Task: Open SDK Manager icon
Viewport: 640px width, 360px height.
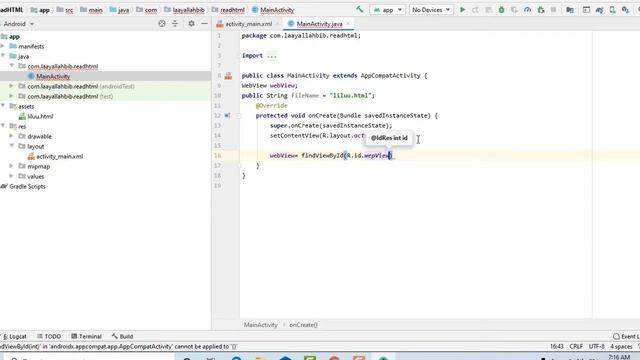Action: pos(625,9)
